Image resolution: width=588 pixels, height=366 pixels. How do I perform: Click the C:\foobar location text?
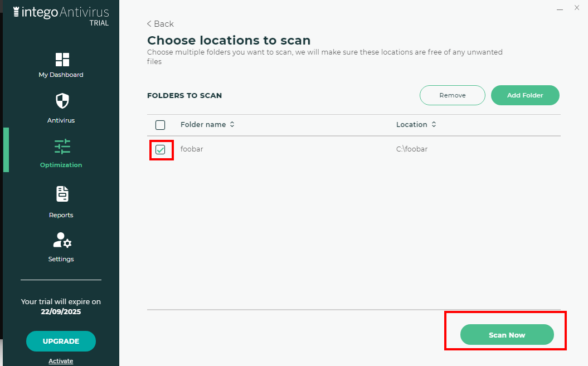tap(411, 149)
